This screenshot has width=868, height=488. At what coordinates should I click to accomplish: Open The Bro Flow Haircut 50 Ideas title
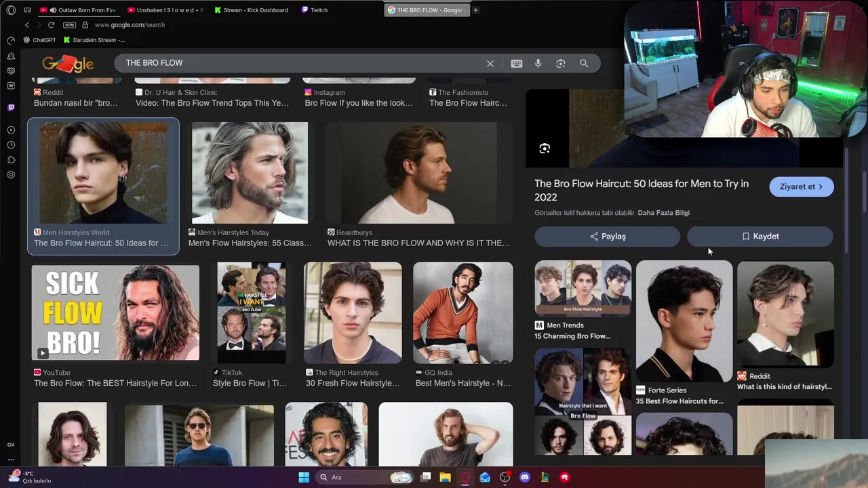coord(642,190)
